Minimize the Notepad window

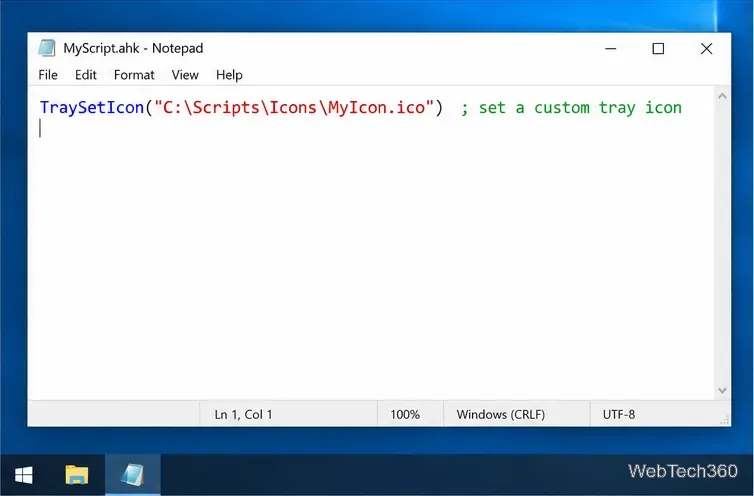click(611, 49)
